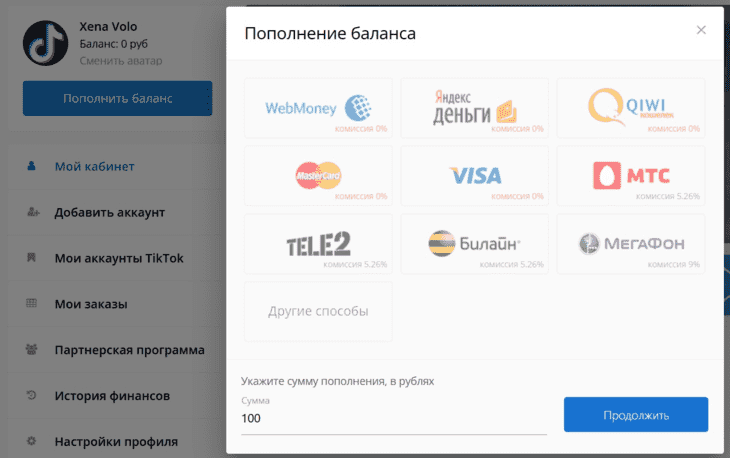Click the Продолжить button
Viewport: 730px width, 458px height.
coord(636,415)
